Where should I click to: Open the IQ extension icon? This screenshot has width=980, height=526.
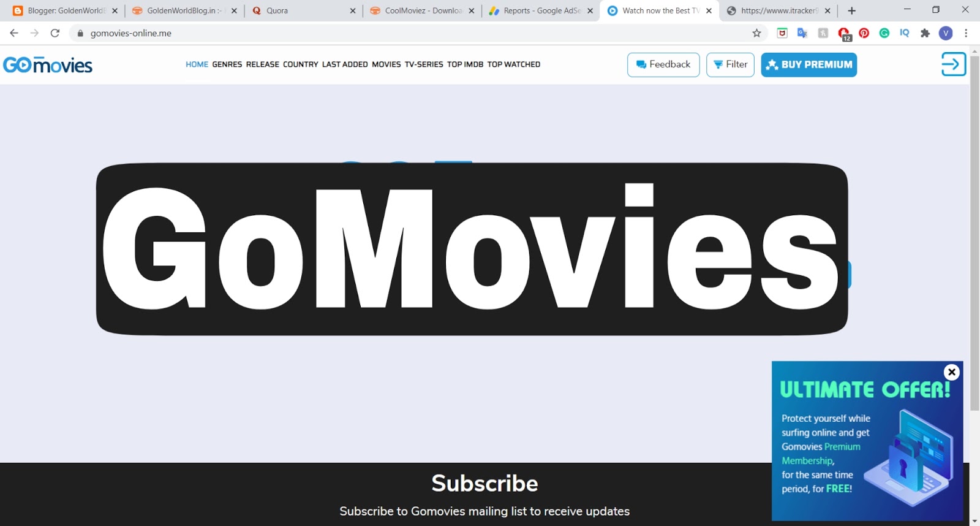click(x=904, y=33)
